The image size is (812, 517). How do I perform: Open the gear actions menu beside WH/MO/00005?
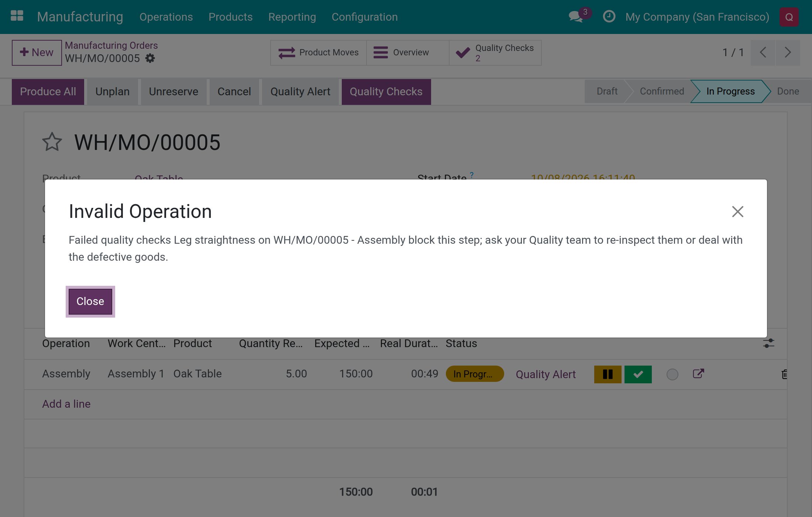click(x=150, y=58)
